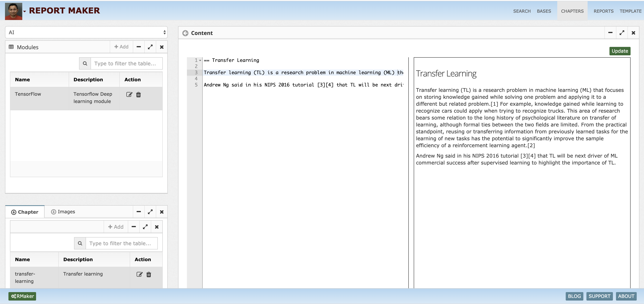Collapse the fold arrow on line 1
This screenshot has width=644, height=304.
[200, 60]
